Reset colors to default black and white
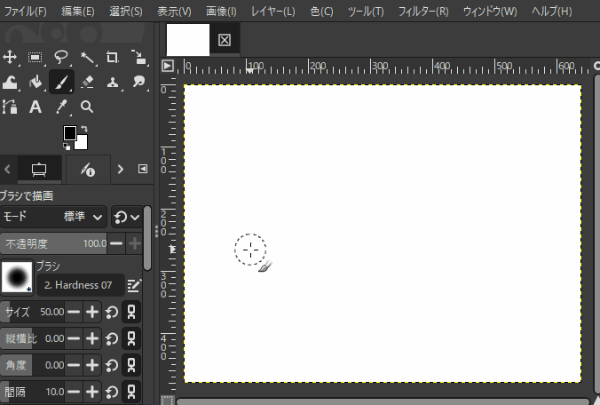This screenshot has height=405, width=600. pos(67,146)
